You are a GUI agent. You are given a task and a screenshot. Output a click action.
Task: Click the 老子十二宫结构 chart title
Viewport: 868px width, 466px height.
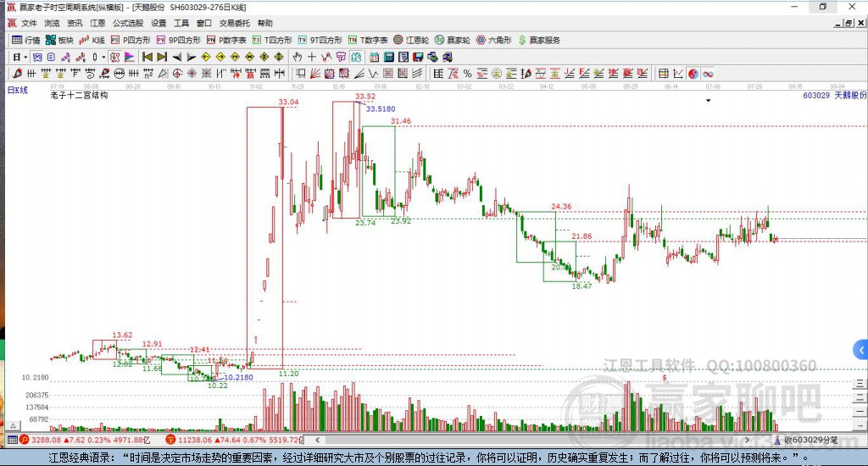79,95
